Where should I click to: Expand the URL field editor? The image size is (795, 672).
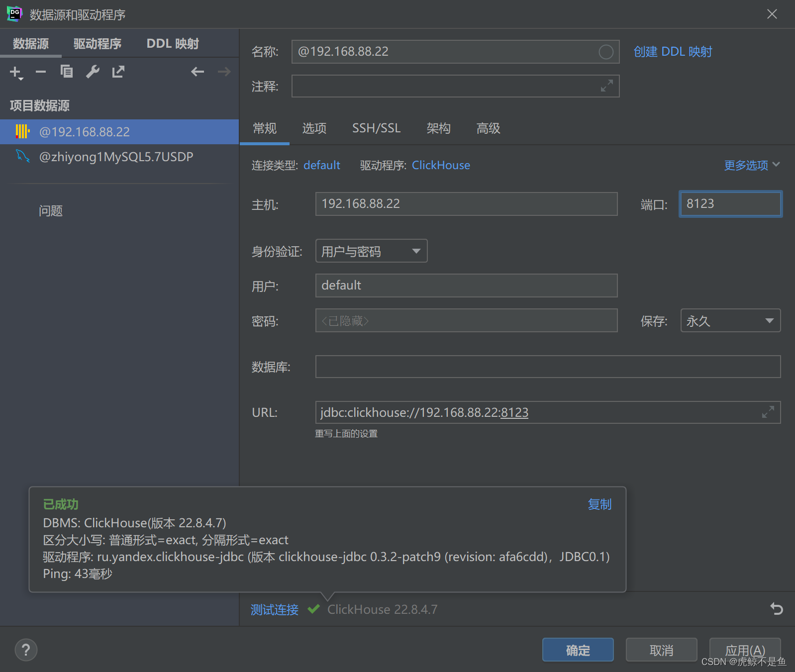(x=768, y=412)
